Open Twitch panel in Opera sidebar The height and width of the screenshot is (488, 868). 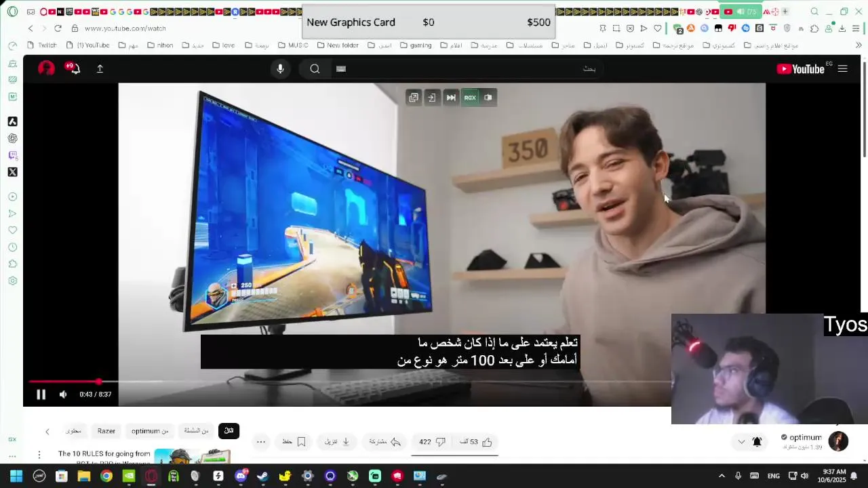tap(12, 155)
